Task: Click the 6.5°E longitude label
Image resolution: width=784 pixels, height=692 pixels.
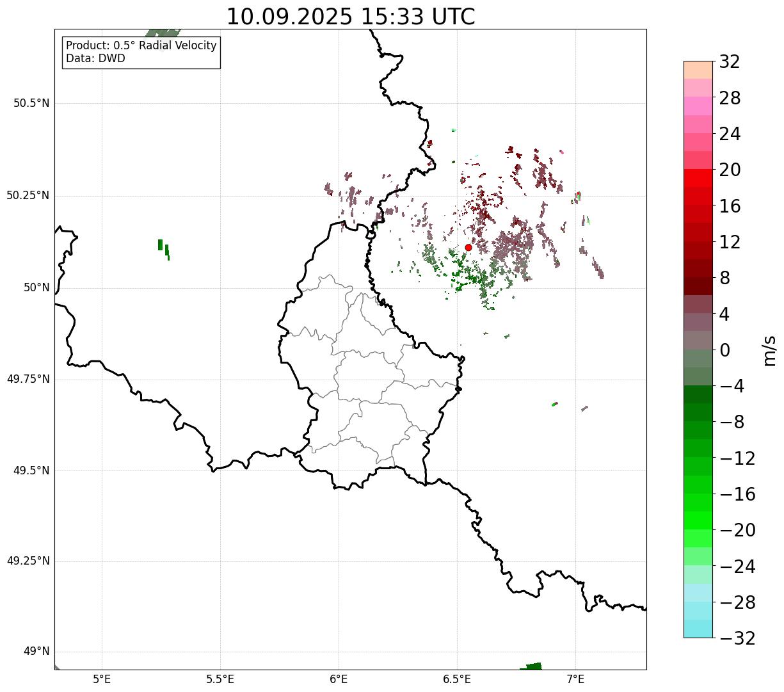Action: click(457, 680)
